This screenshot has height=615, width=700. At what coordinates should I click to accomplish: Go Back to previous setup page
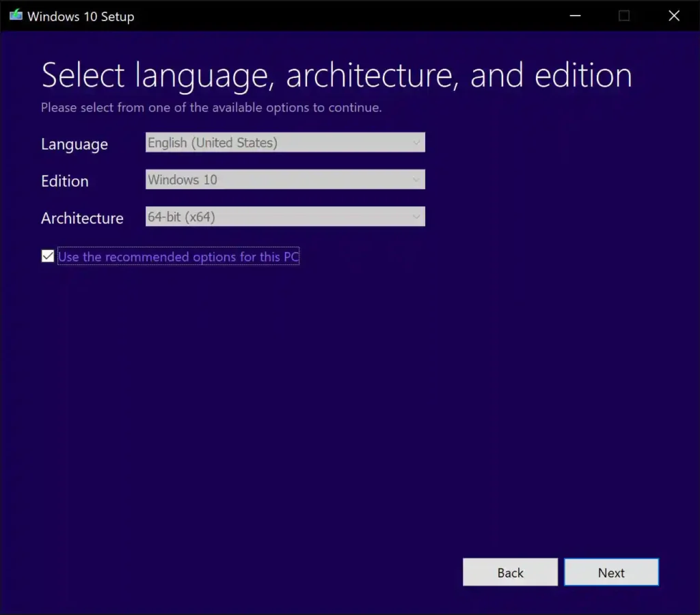[x=510, y=572]
